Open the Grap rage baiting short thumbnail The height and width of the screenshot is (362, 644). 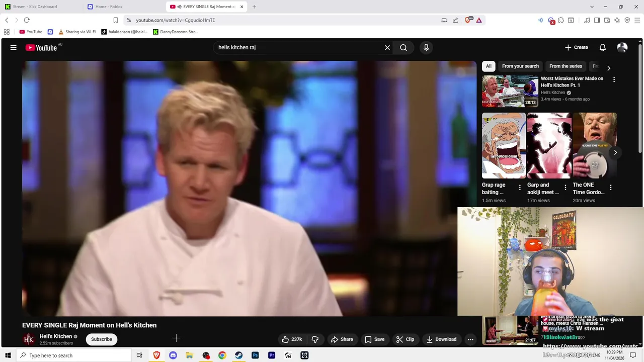click(x=504, y=145)
